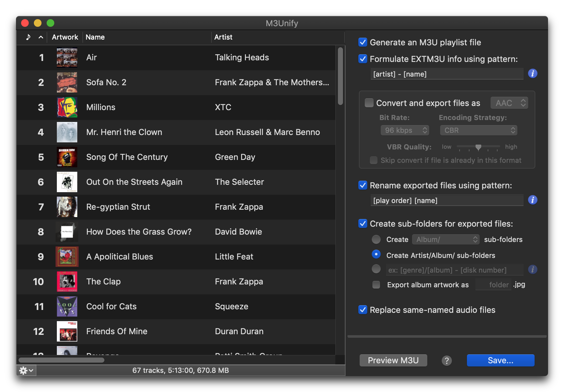
Task: Click the vertical track list scrollbar
Action: coord(340,76)
